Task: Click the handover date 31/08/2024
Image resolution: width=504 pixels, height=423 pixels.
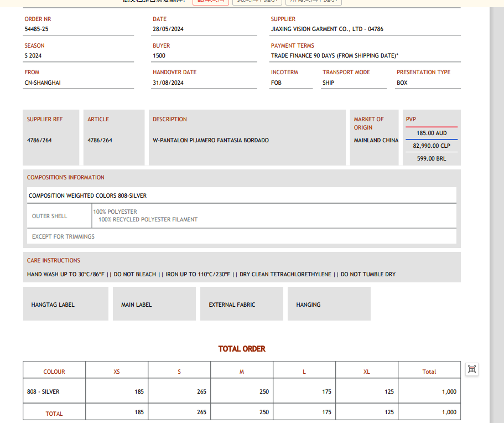Action: 168,82
